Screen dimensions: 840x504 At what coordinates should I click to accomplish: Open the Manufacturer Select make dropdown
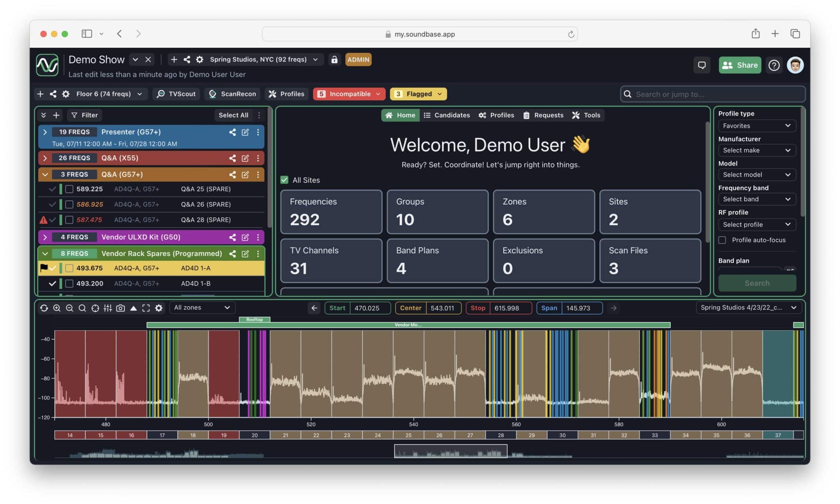pyautogui.click(x=756, y=150)
